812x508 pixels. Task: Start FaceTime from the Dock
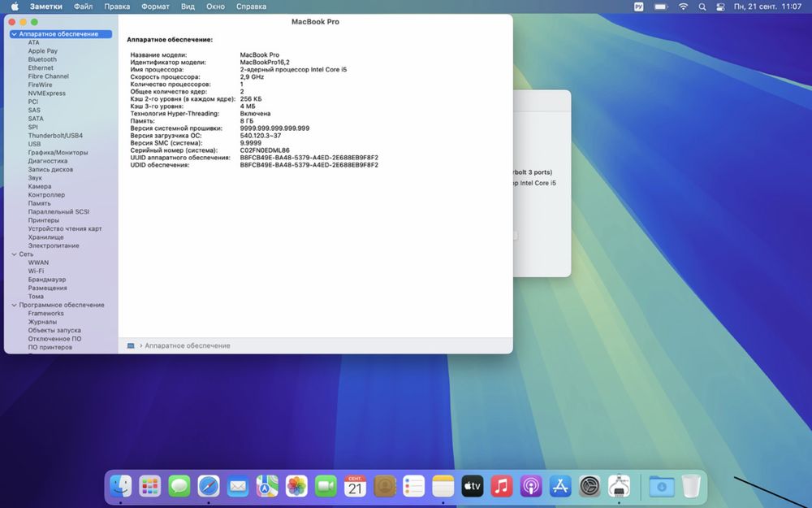click(326, 486)
